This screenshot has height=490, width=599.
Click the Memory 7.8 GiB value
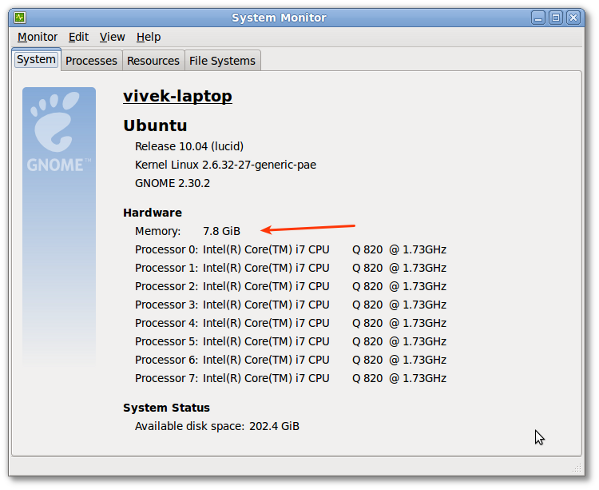[x=222, y=231]
